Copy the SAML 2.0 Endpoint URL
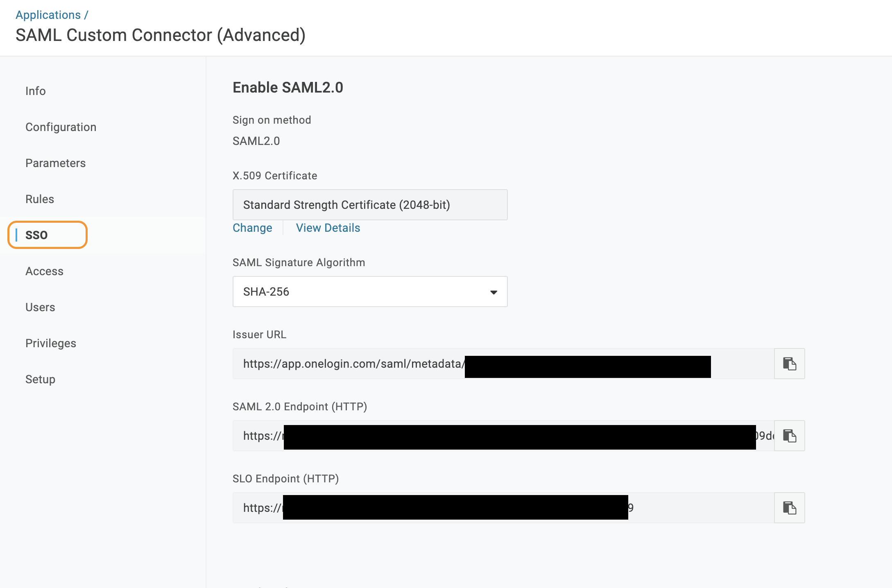This screenshot has width=892, height=588. (789, 436)
